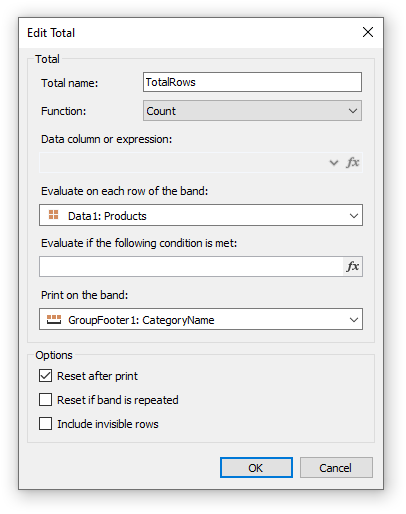Click the data column expression field
The image size is (406, 514).
click(183, 163)
